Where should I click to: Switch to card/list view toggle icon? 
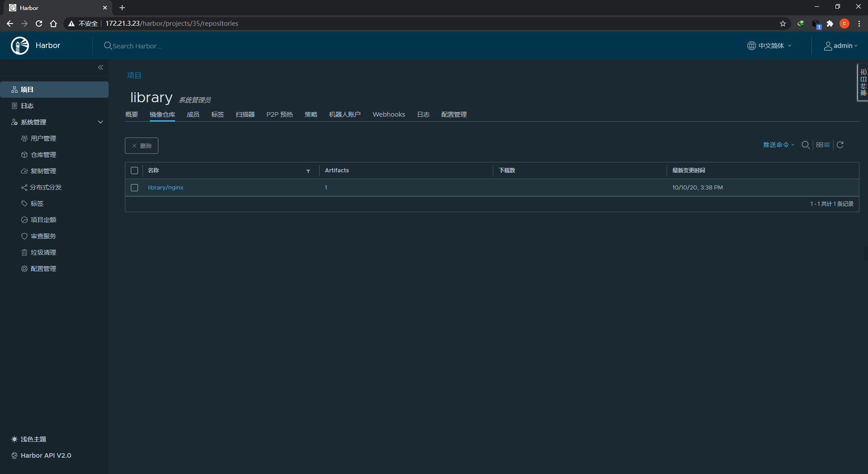point(823,145)
